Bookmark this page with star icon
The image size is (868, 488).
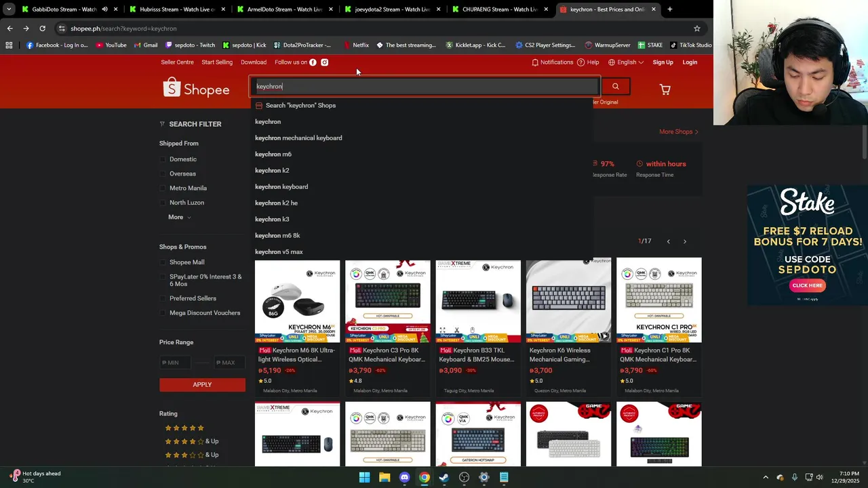(x=696, y=28)
